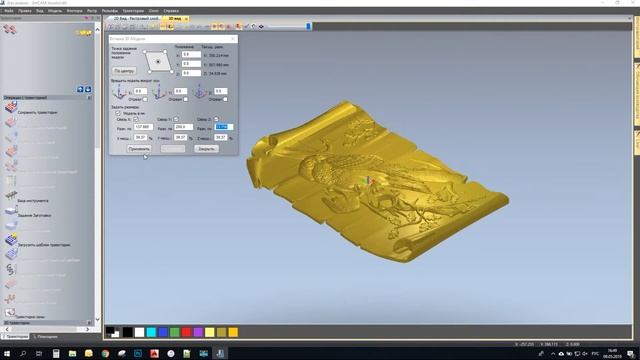
Task: Open Calculator from the taskbar
Action: [x=56, y=353]
